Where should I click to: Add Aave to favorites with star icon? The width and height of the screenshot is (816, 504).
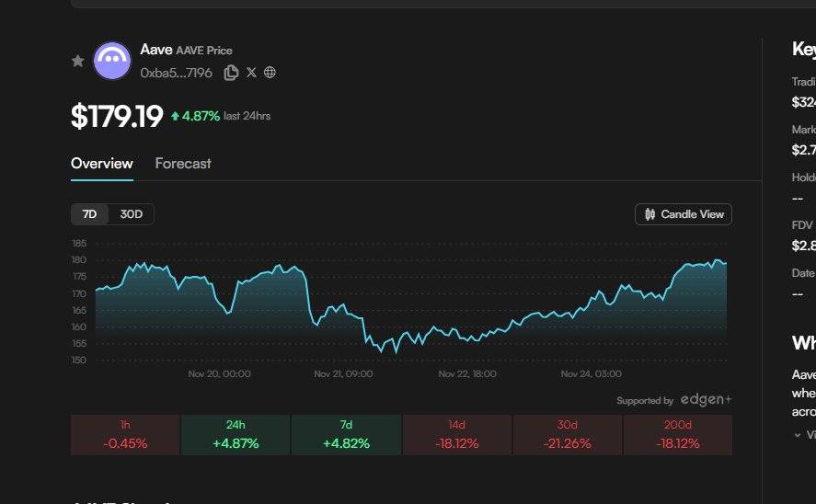78,61
